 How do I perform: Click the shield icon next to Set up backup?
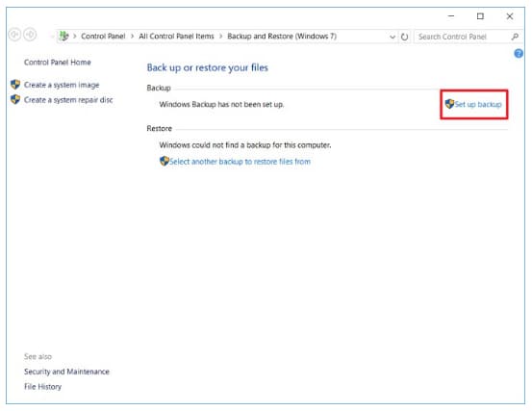pos(449,104)
